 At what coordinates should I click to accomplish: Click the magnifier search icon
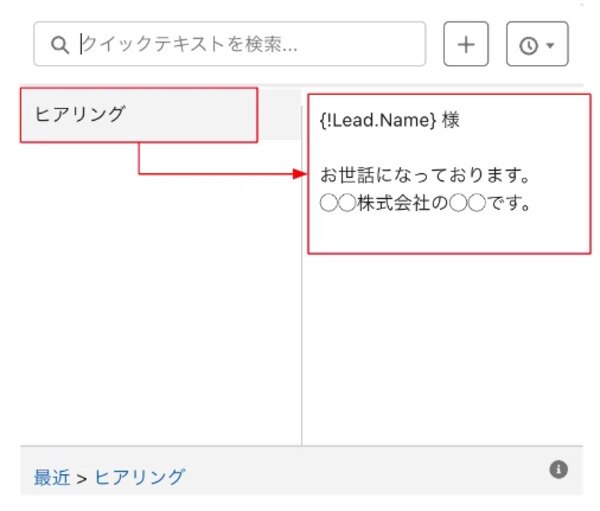pos(60,45)
